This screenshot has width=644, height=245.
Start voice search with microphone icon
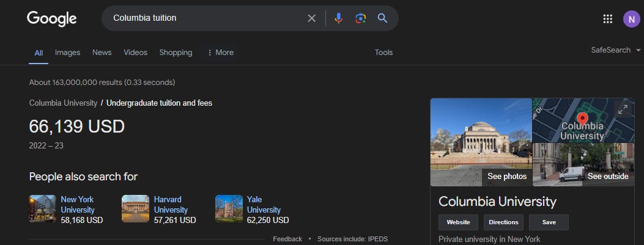tap(338, 18)
